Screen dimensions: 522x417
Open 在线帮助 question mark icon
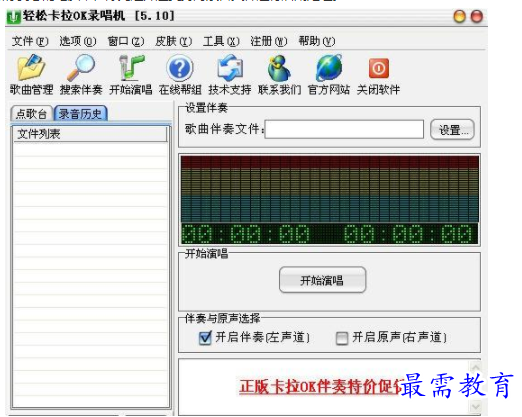point(180,68)
